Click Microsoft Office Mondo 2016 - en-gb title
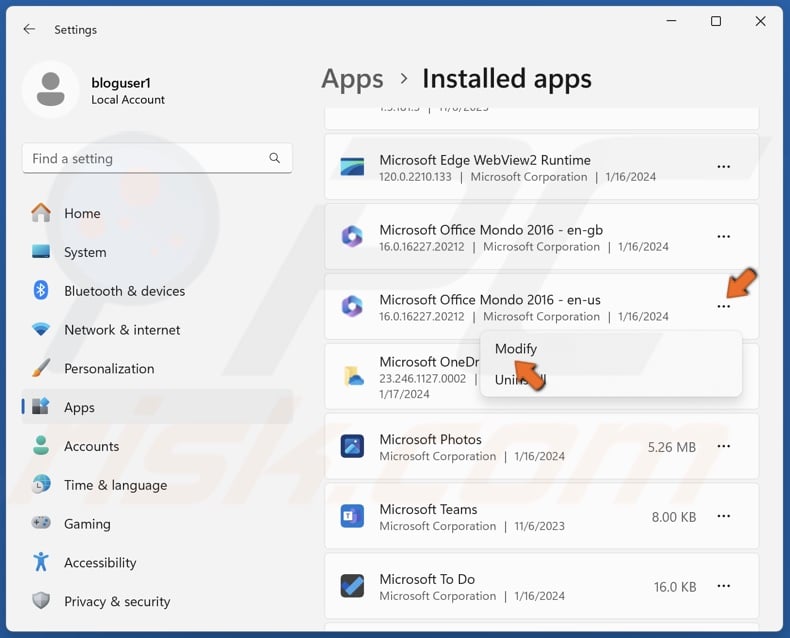This screenshot has width=790, height=638. pyautogui.click(x=491, y=230)
